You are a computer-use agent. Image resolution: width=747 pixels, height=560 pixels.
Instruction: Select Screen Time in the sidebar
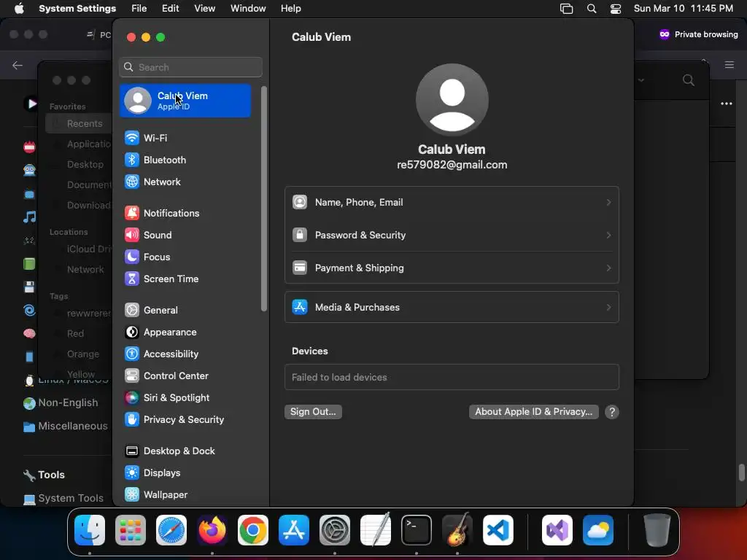click(185, 279)
